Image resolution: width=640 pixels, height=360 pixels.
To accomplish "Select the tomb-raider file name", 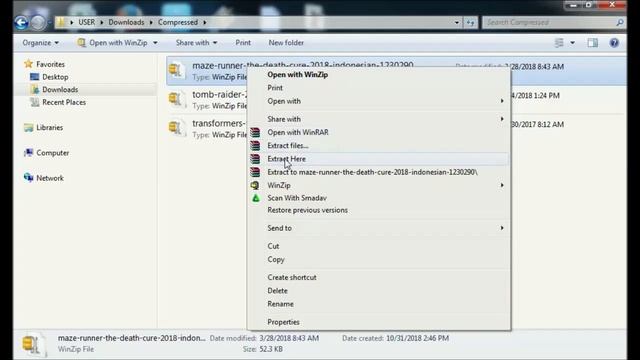I will [x=220, y=94].
